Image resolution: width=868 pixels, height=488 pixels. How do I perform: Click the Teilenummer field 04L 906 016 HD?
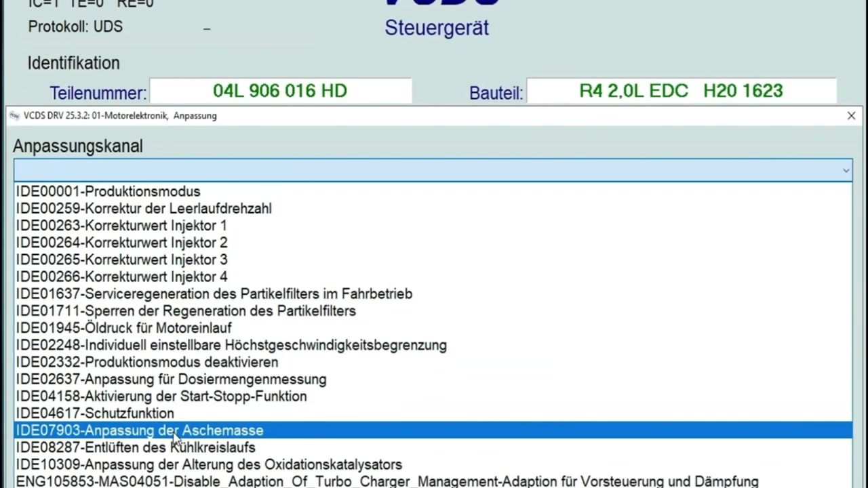[x=280, y=91]
